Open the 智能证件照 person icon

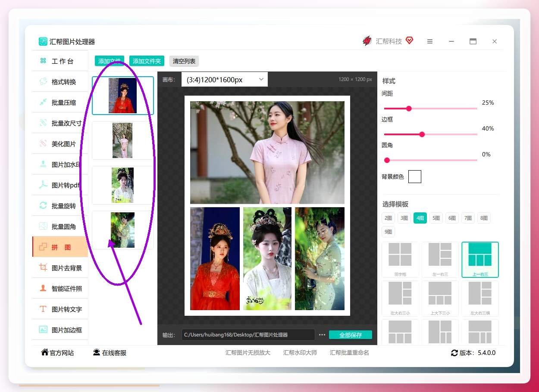(43, 288)
